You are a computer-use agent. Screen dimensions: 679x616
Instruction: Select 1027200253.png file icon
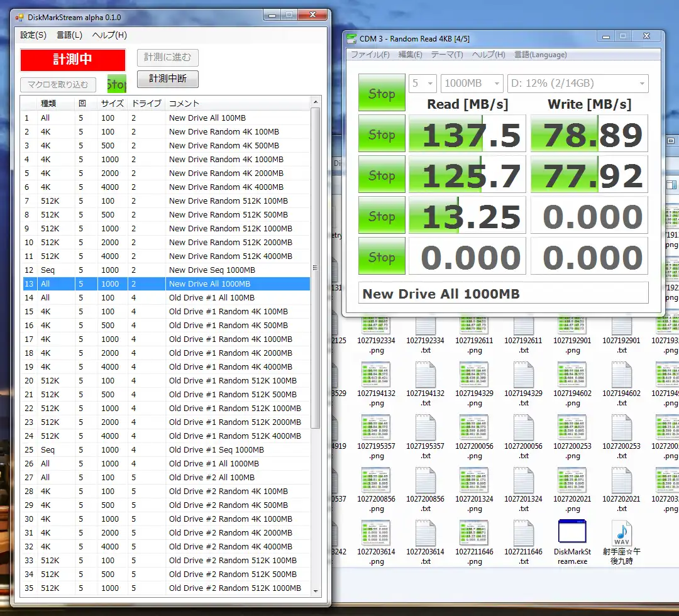coord(572,427)
